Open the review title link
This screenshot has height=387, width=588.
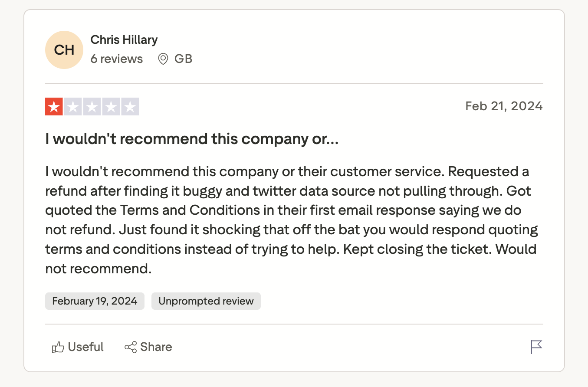pos(192,138)
